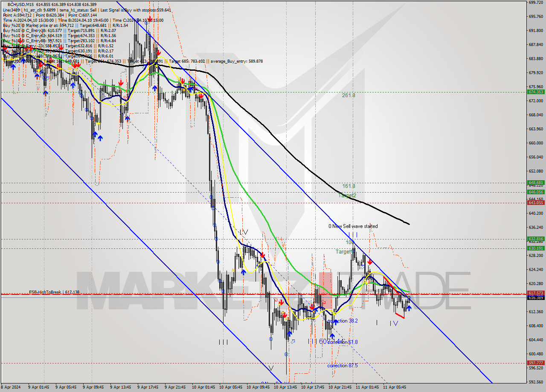
Task: Click the 652.080 price axis label
Action: tap(536, 171)
